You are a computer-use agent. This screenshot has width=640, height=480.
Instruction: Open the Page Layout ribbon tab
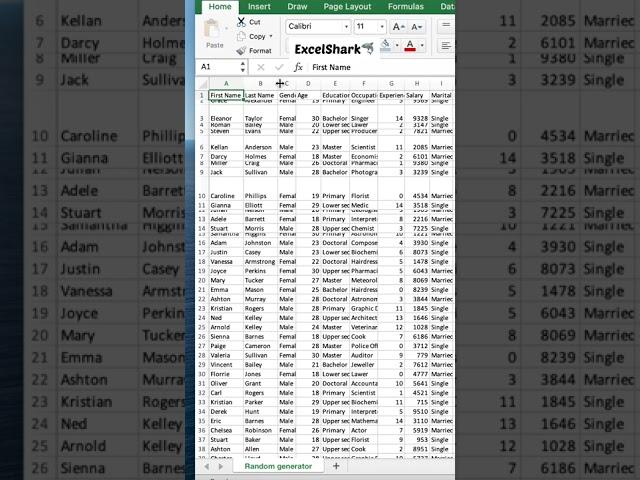[x=347, y=7]
